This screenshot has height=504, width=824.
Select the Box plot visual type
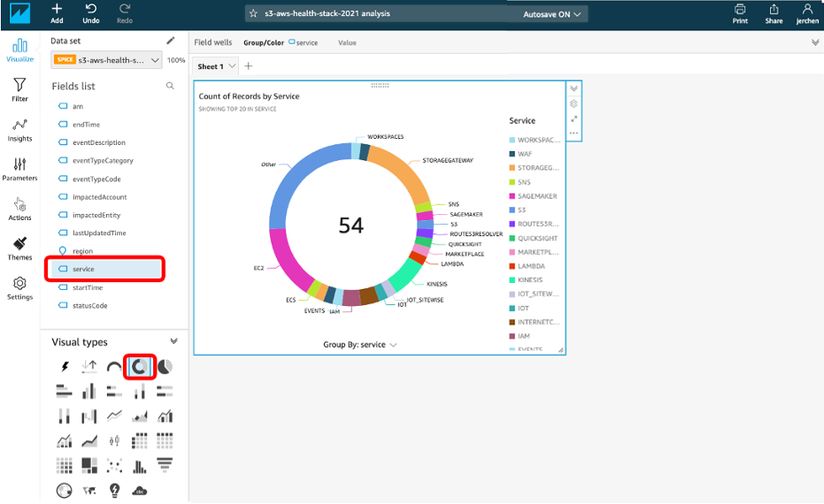pyautogui.click(x=114, y=440)
